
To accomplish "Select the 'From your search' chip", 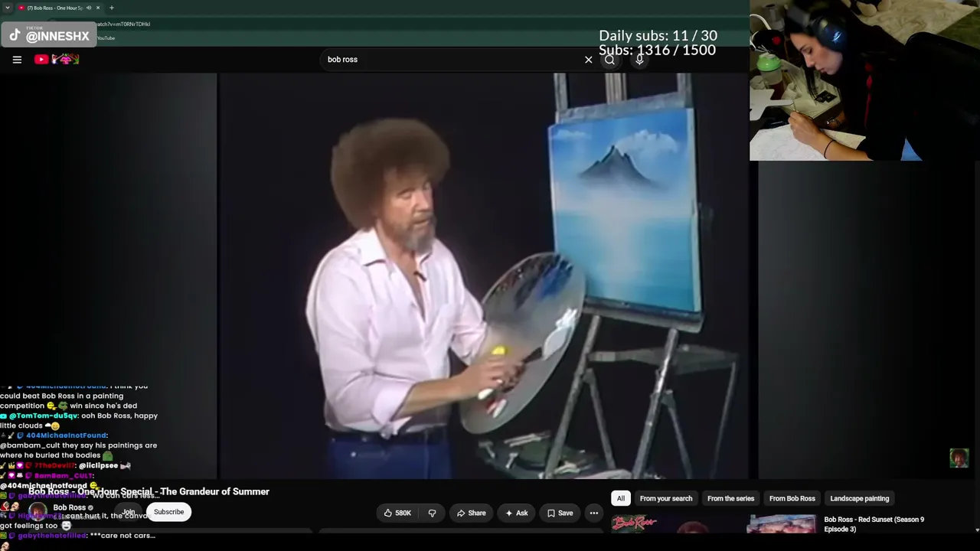I will tap(666, 498).
